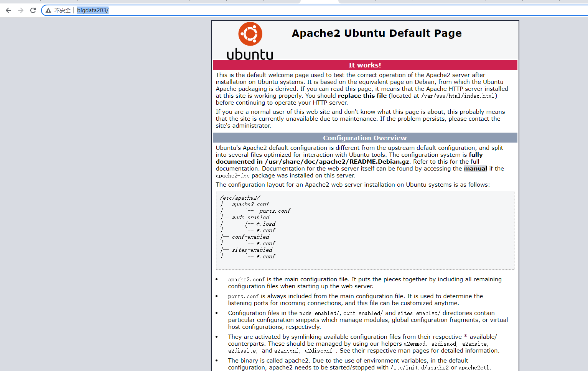Click the a2enmod helper name
588x371 pixels.
click(x=415, y=344)
